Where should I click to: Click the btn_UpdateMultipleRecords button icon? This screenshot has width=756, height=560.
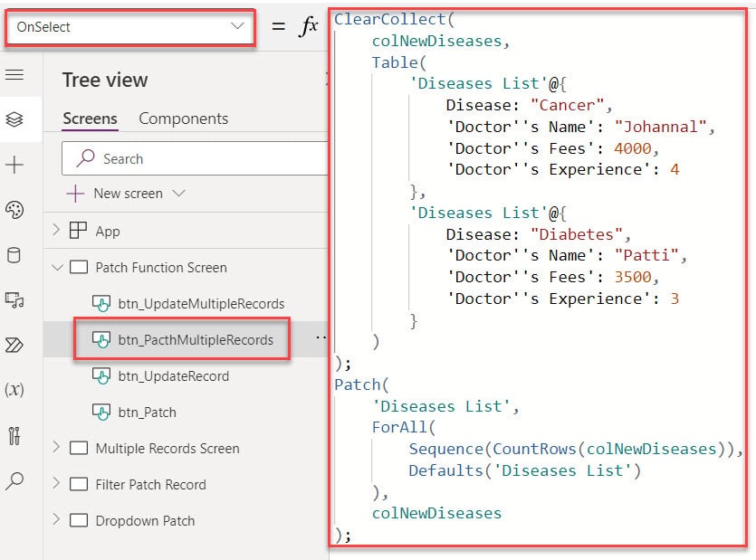point(101,303)
